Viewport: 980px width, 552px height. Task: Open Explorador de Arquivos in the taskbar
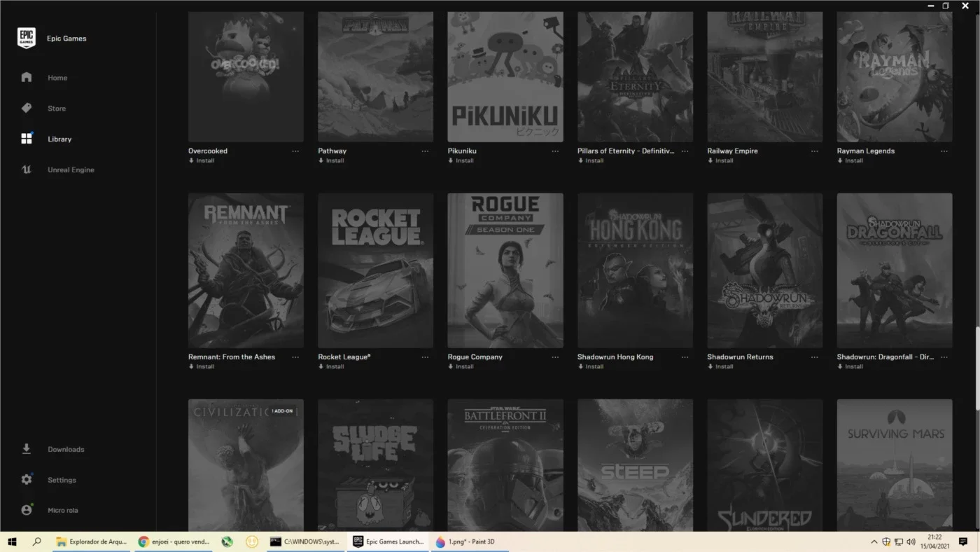click(92, 541)
